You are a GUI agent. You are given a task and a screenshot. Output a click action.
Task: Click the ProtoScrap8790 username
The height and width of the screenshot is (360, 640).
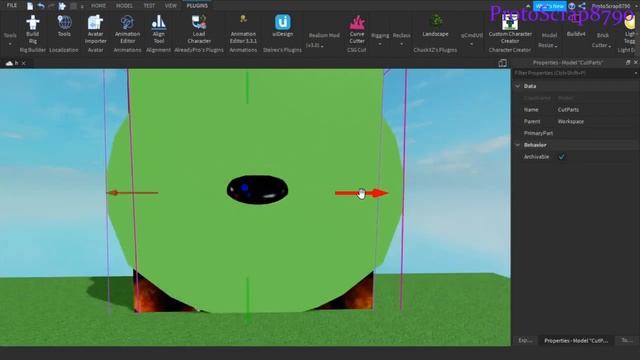611,6
